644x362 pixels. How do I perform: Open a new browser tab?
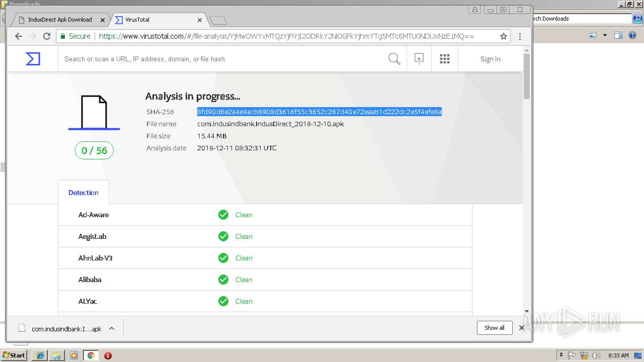[x=218, y=20]
